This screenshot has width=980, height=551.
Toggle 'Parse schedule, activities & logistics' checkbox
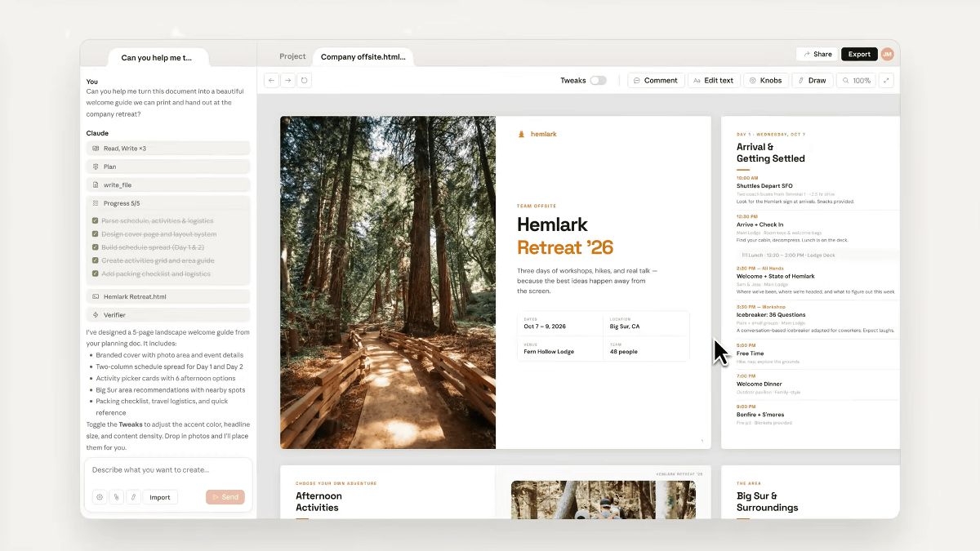pos(96,221)
